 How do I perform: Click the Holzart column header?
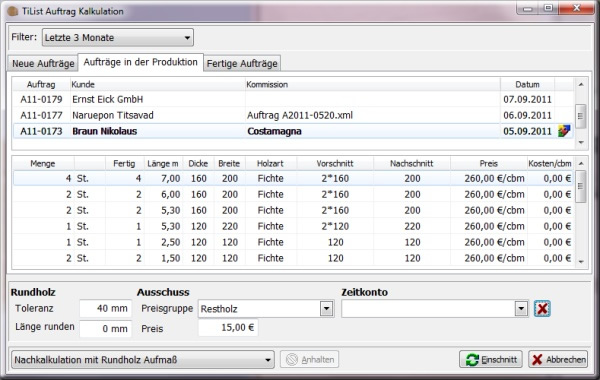click(x=271, y=163)
